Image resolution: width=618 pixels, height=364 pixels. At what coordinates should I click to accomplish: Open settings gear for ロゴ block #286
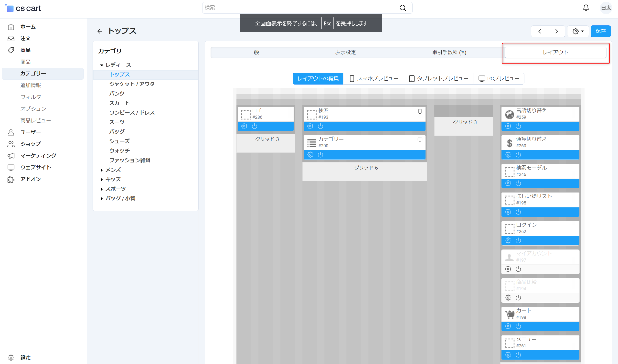(244, 126)
